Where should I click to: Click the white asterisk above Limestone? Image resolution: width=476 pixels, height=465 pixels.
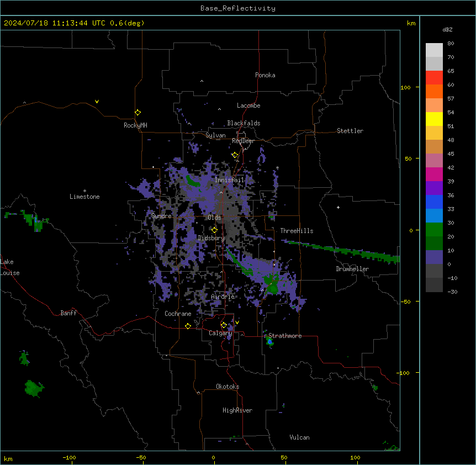[84, 191]
